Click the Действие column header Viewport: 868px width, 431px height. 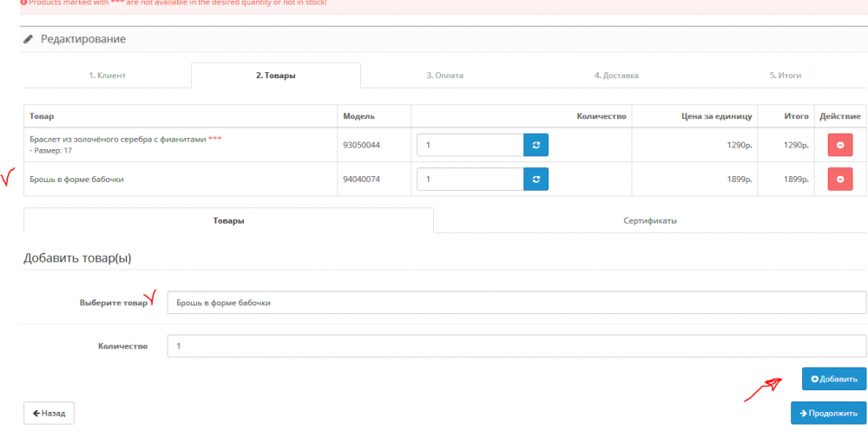click(x=839, y=116)
